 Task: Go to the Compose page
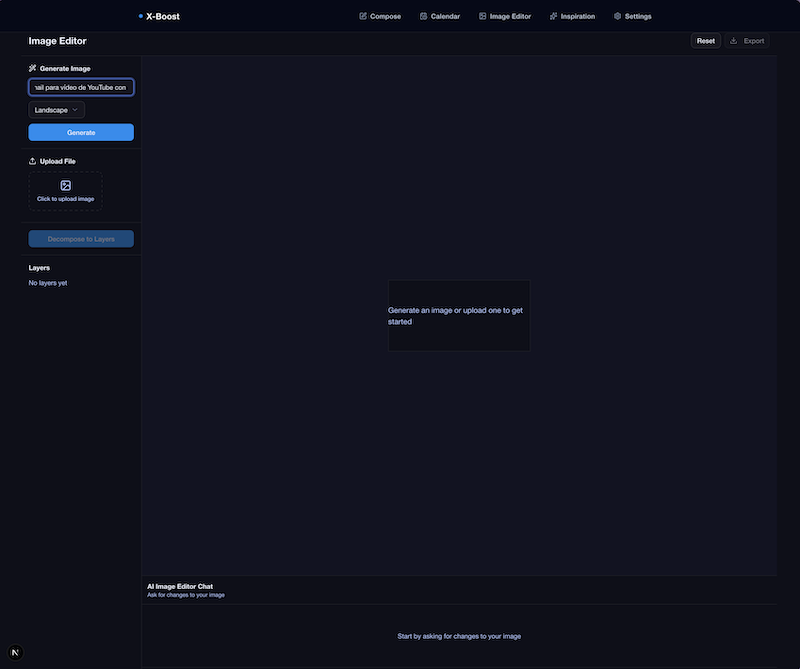point(385,16)
